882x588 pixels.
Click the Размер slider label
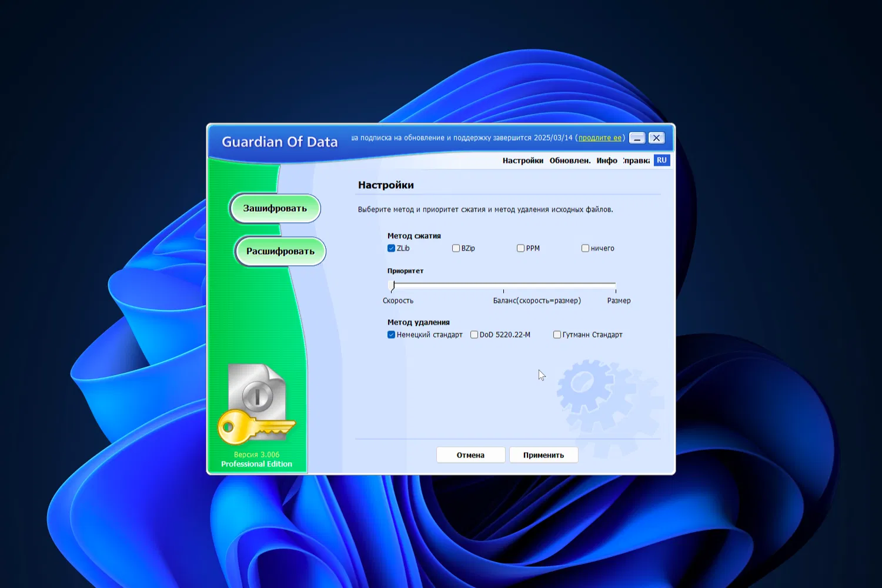click(619, 300)
